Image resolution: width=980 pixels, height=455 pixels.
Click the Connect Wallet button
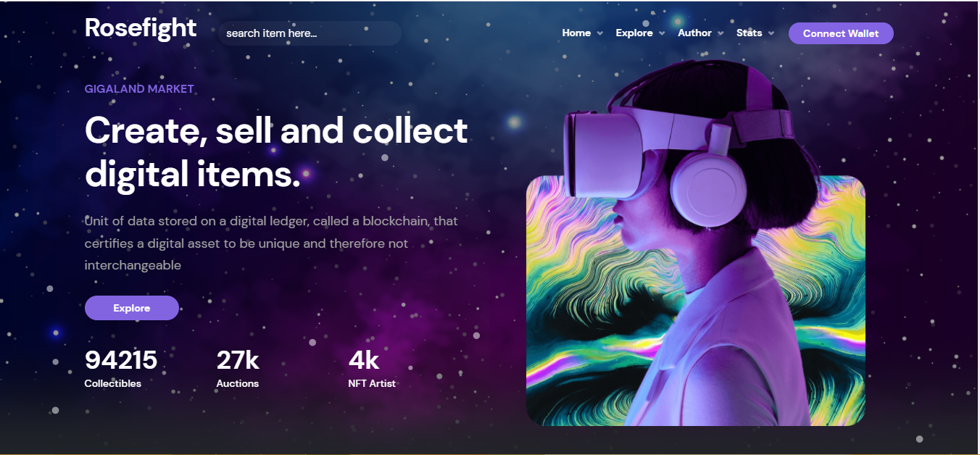coord(841,33)
